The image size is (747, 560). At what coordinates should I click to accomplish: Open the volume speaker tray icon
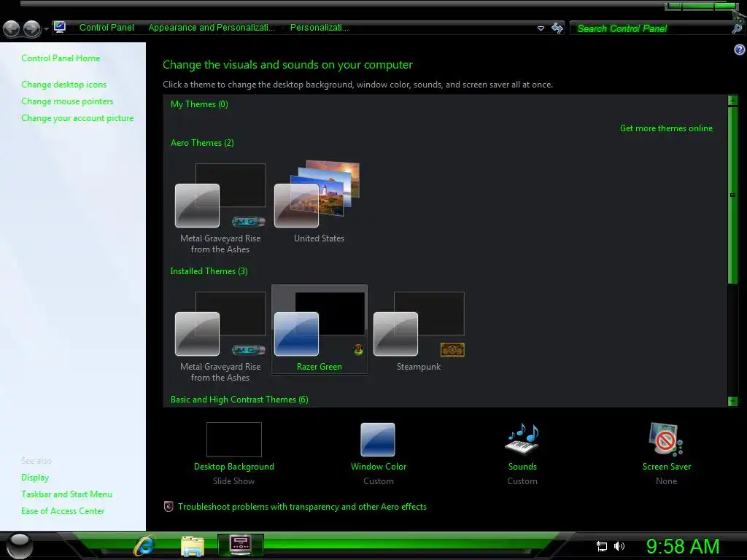click(619, 546)
